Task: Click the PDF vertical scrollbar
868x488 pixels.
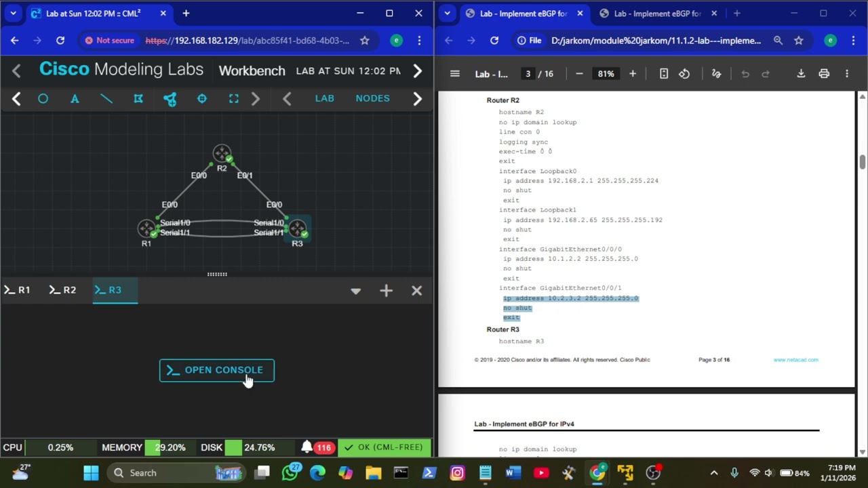Action: point(863,163)
